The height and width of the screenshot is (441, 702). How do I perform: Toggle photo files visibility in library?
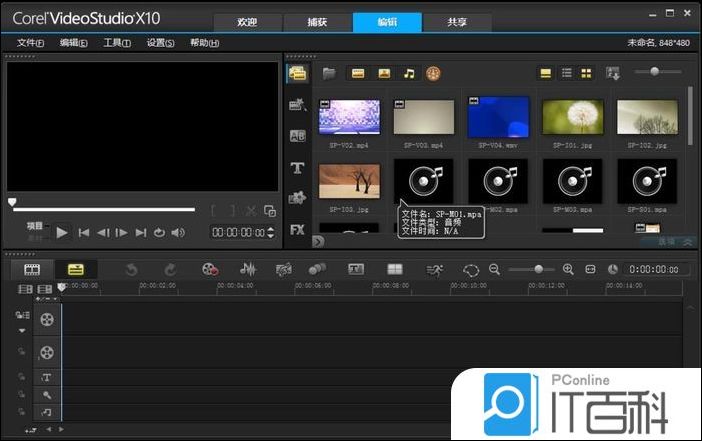click(x=383, y=73)
